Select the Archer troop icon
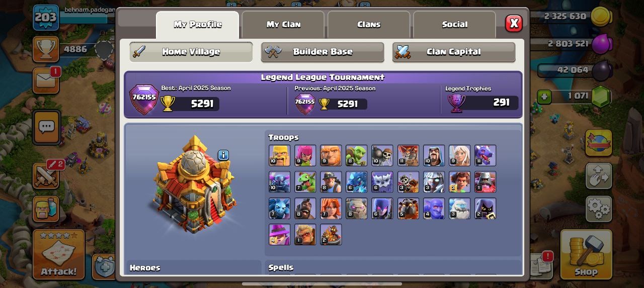644x288 pixels. click(305, 155)
